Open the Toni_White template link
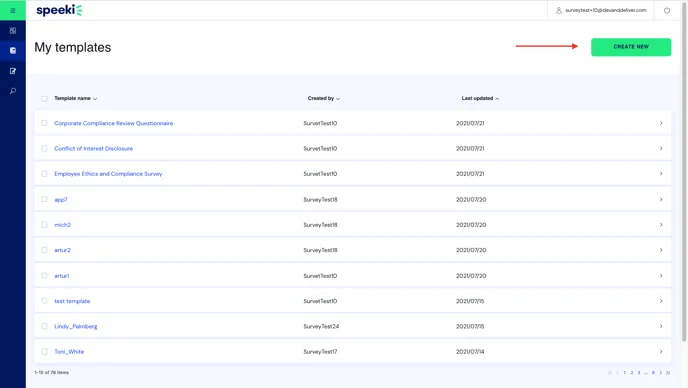Screen dimensions: 688x388 [x=69, y=352]
